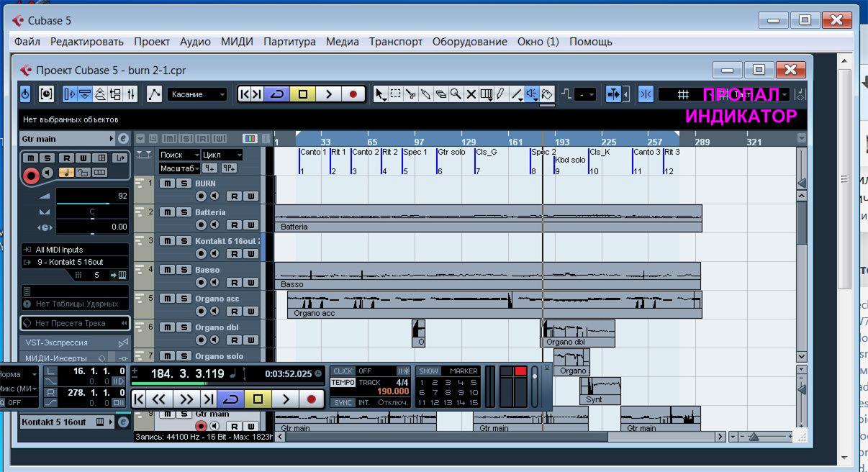Toggle the Inspector panel visibility
Image resolution: width=868 pixels, height=472 pixels.
click(70, 94)
